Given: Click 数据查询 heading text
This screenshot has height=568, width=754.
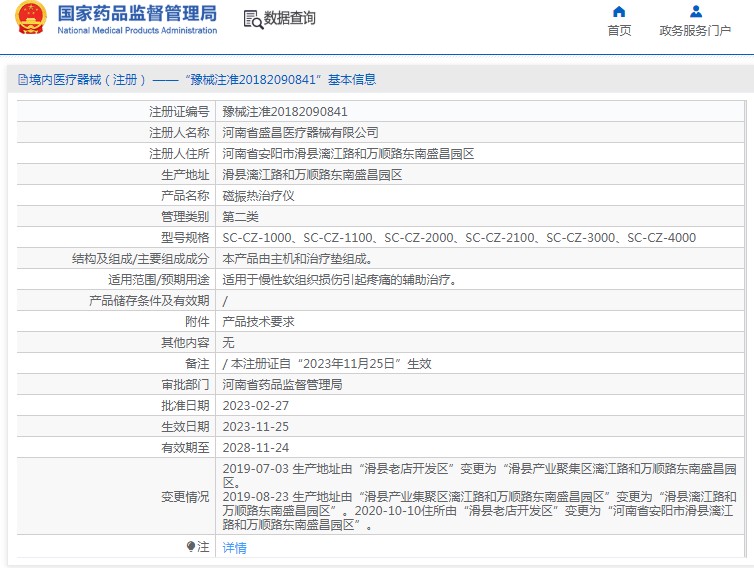Looking at the screenshot, I should (290, 18).
